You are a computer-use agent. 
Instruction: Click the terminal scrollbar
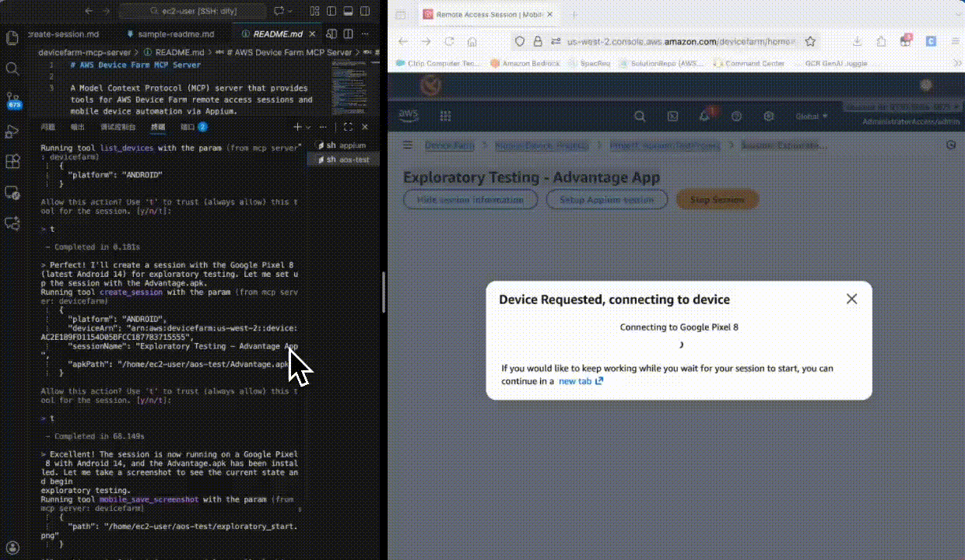coord(383,292)
